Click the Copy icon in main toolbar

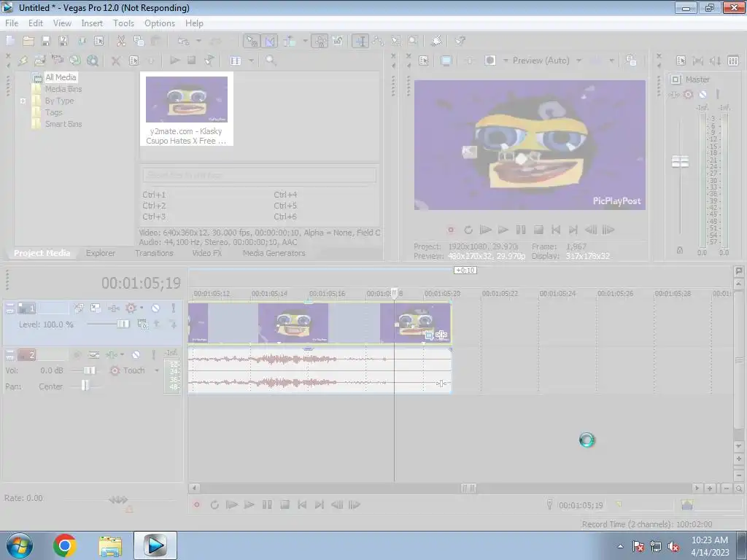(139, 41)
